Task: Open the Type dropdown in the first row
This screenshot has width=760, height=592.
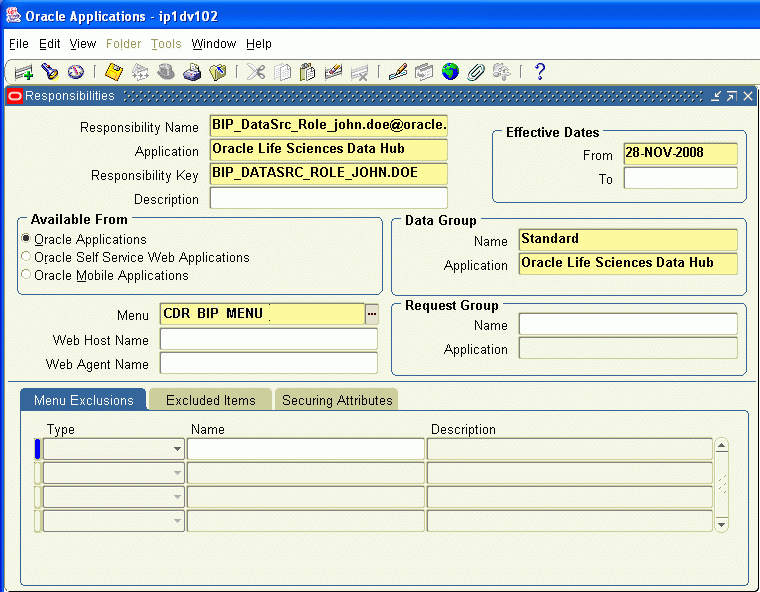Action: click(177, 449)
